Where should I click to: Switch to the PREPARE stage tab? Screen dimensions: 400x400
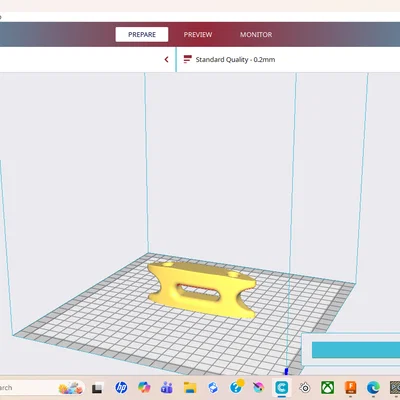[142, 35]
